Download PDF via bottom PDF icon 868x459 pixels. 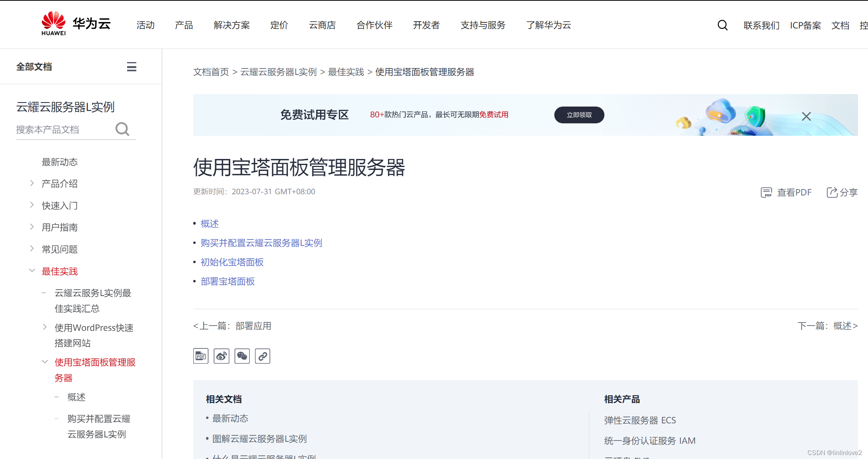(x=201, y=356)
